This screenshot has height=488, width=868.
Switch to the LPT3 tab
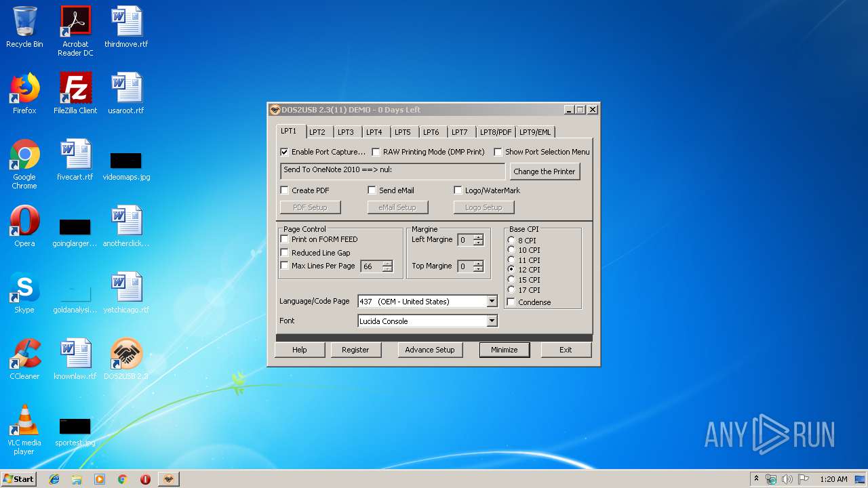346,132
